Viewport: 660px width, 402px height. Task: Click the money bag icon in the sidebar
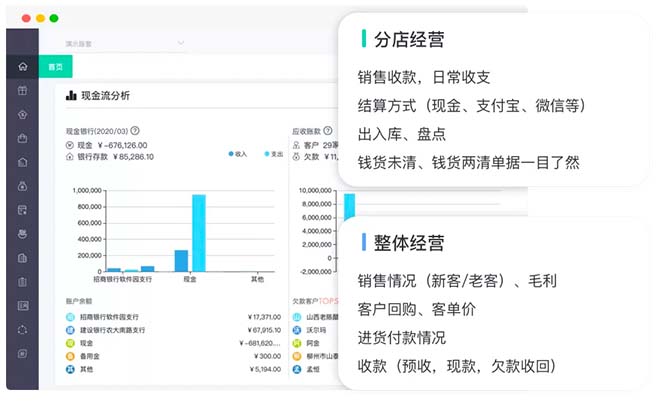[x=23, y=186]
